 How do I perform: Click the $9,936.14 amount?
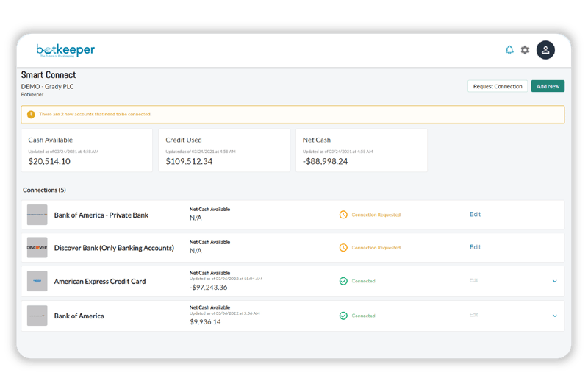[205, 322]
